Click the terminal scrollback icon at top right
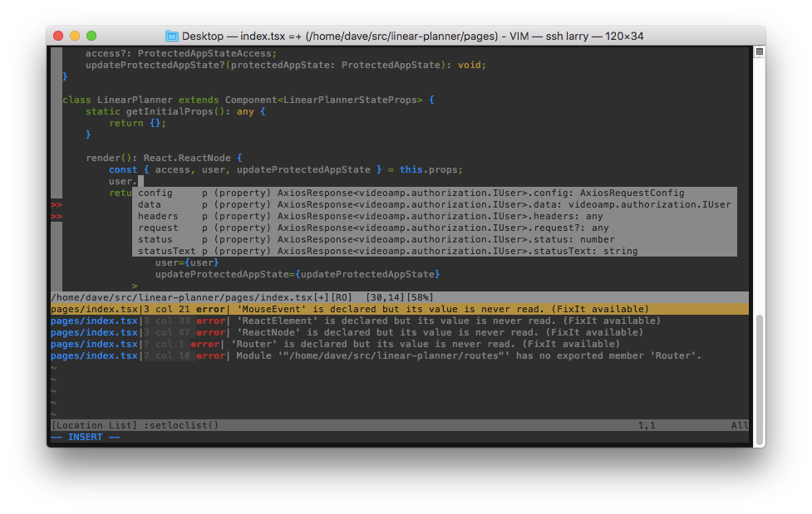This screenshot has height=514, width=812. pos(759,51)
